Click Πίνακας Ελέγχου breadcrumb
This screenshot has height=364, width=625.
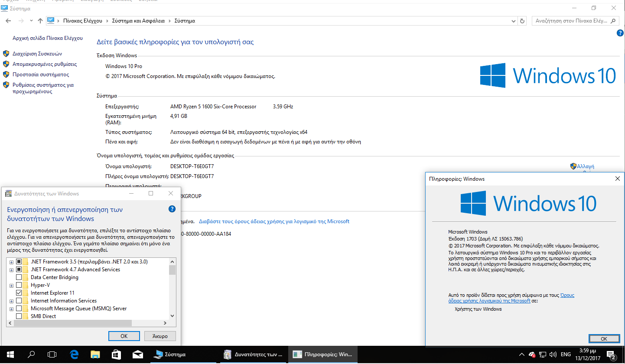[82, 21]
